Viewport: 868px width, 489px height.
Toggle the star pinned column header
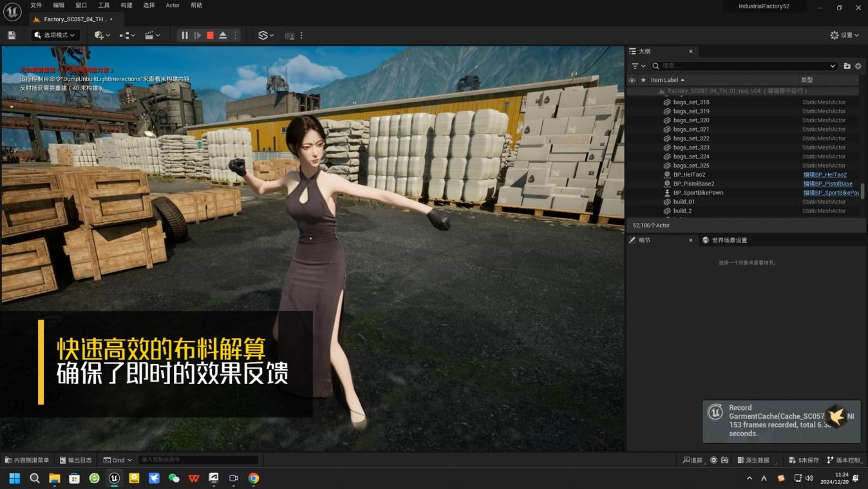coord(643,80)
